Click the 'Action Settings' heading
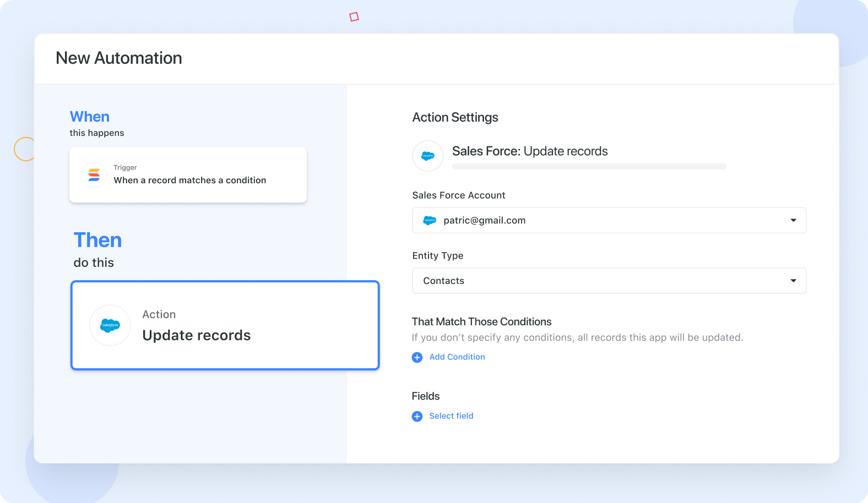Screen dimensions: 868x503 pos(455,117)
